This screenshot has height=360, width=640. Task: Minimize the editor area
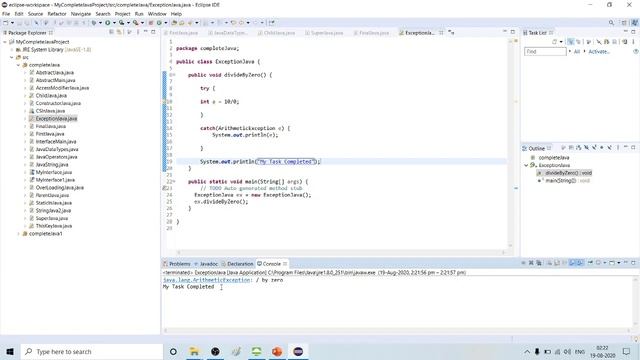pyautogui.click(x=505, y=32)
